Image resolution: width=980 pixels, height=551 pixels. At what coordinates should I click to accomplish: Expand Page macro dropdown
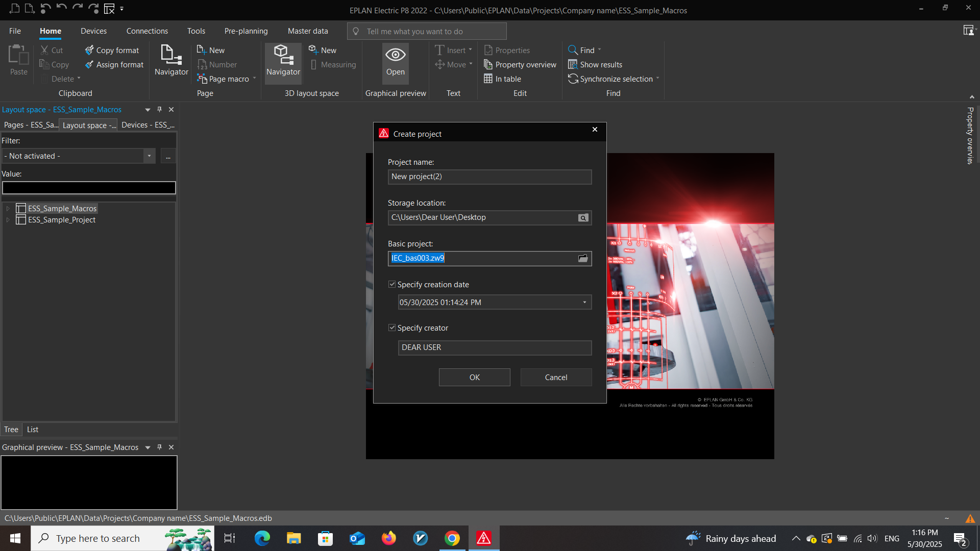[x=254, y=79]
